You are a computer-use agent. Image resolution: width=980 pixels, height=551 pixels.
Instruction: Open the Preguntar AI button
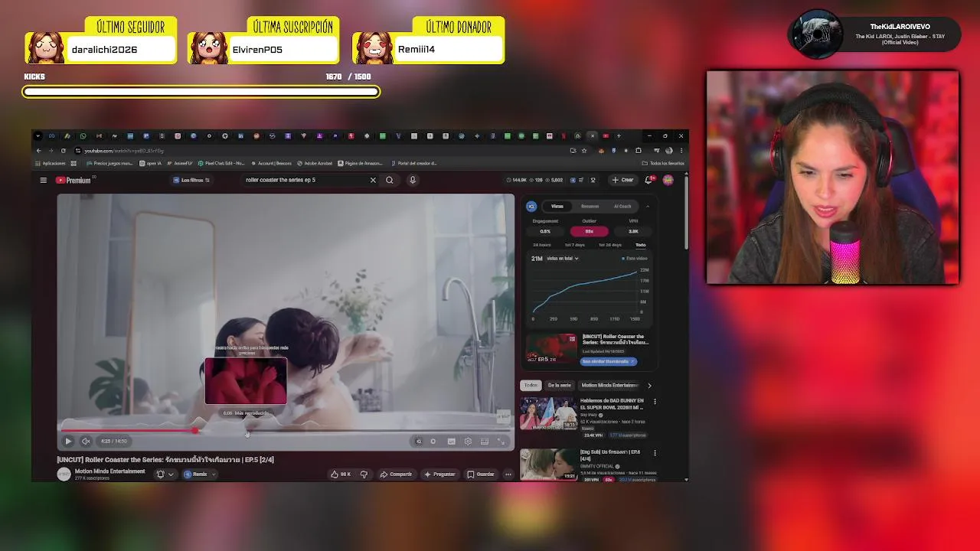tap(439, 474)
